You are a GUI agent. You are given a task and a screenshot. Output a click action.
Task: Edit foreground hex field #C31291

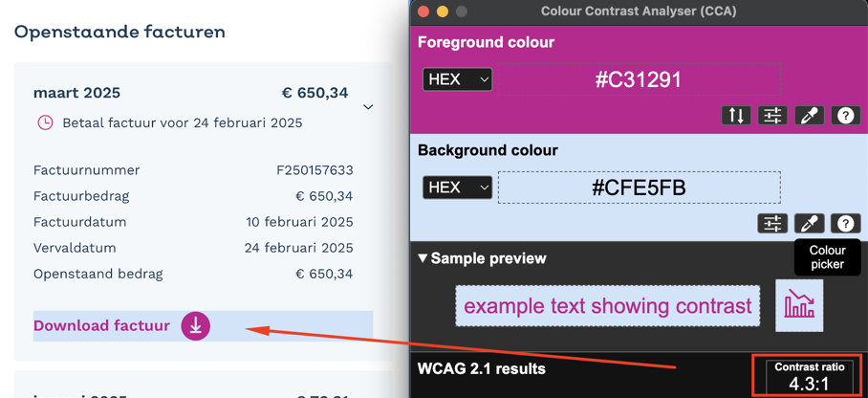tap(639, 79)
